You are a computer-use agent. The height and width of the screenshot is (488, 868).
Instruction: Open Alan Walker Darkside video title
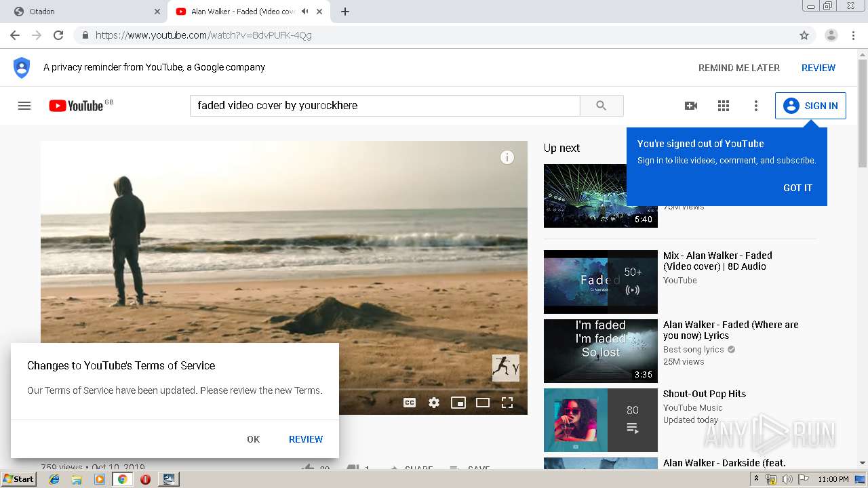(x=724, y=463)
